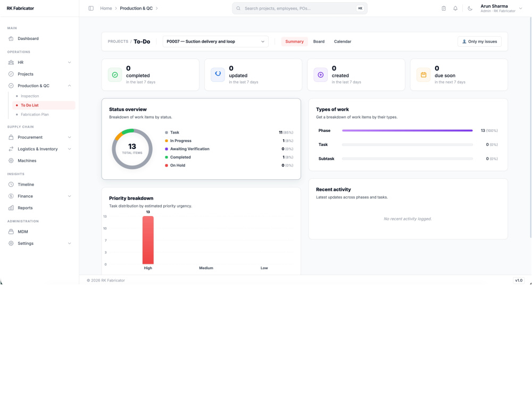Click the Settings gear icon
532x399 pixels.
pyautogui.click(x=11, y=243)
